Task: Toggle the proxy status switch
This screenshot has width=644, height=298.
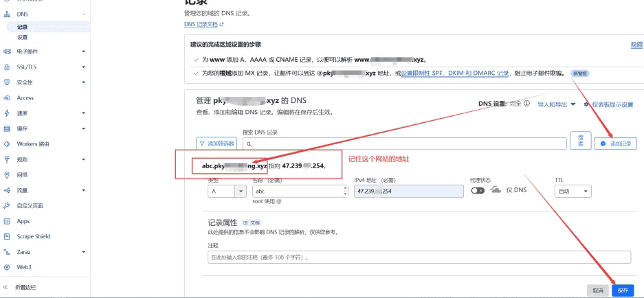Action: 478,190
